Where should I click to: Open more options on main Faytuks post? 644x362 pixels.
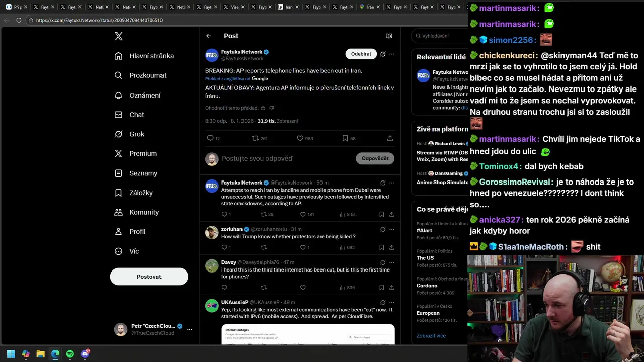pyautogui.click(x=392, y=54)
